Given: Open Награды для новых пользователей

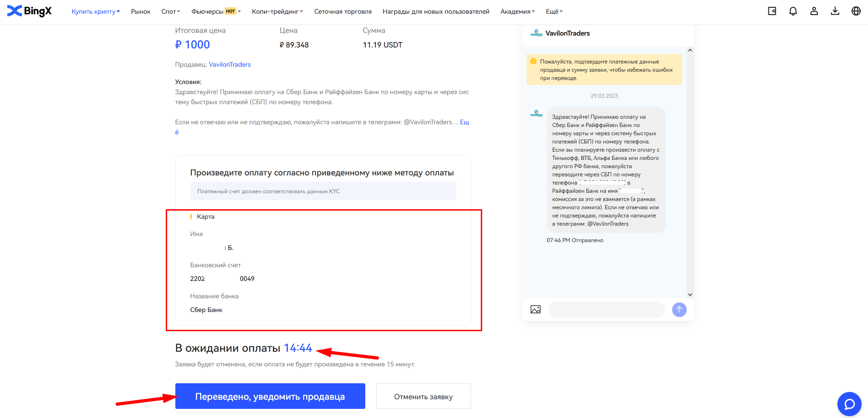Looking at the screenshot, I should point(436,11).
